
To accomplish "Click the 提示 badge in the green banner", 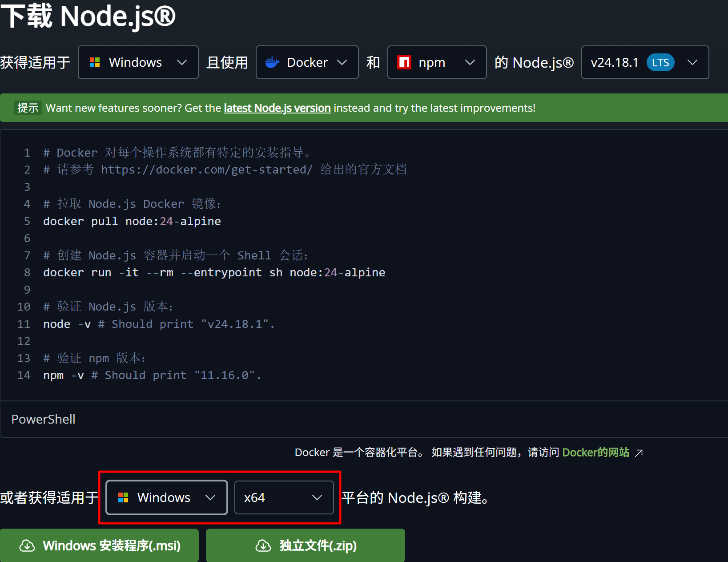I will 28,108.
